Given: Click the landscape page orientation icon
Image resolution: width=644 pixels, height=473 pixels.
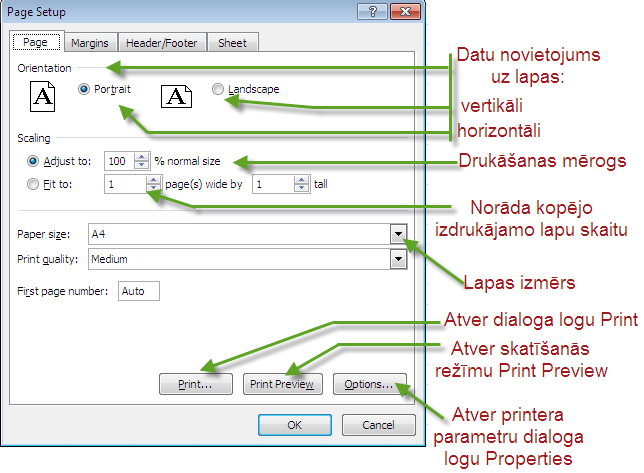Looking at the screenshot, I should pos(176,96).
